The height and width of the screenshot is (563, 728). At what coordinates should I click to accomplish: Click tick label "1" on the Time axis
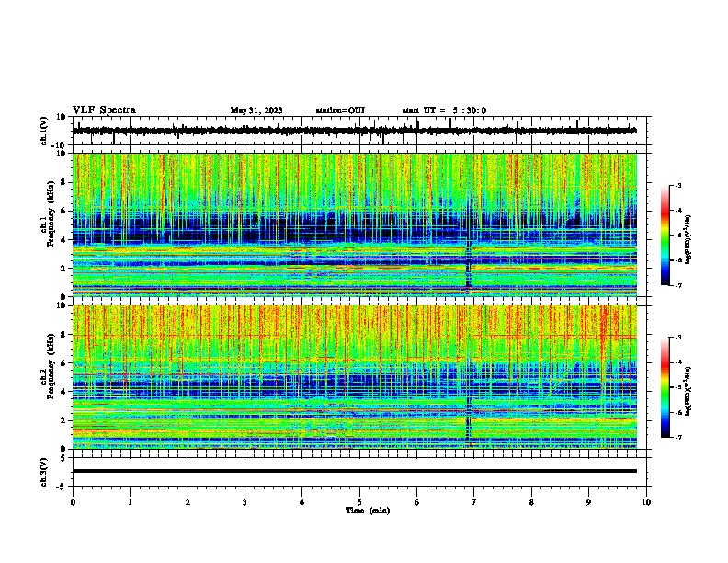(x=130, y=502)
